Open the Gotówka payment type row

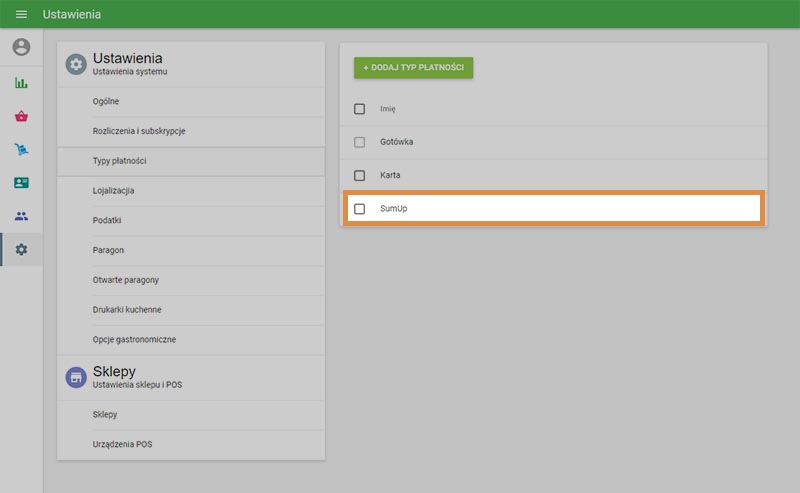397,142
